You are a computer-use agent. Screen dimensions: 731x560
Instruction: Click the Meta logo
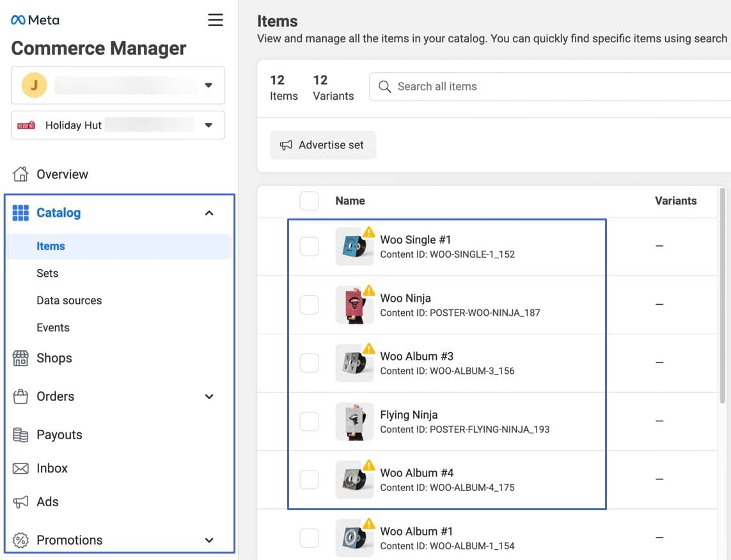tap(35, 20)
